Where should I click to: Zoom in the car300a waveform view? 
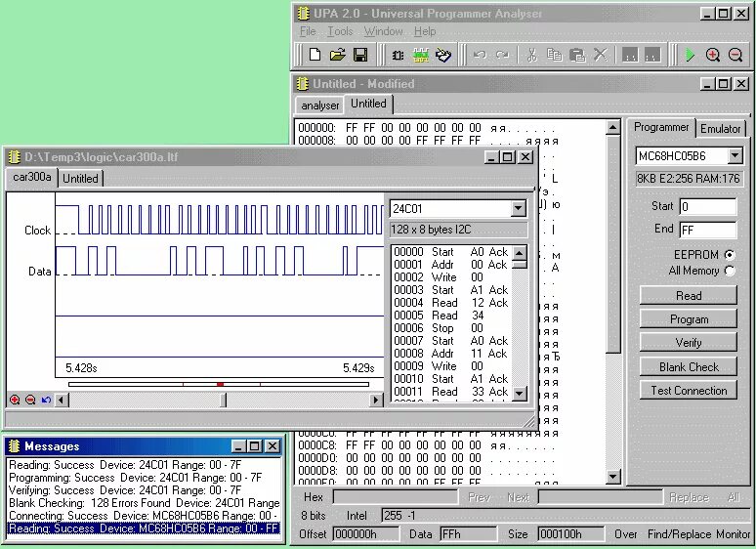coord(15,400)
